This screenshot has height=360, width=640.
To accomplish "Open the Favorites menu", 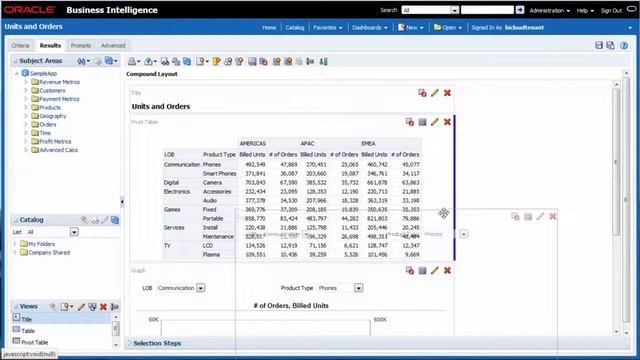I will tap(328, 27).
